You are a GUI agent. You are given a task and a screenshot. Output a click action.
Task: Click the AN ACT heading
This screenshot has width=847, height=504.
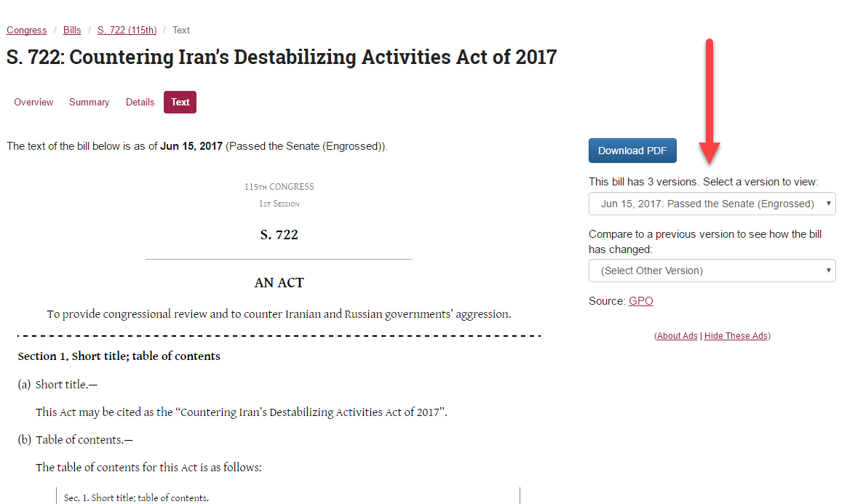click(279, 283)
